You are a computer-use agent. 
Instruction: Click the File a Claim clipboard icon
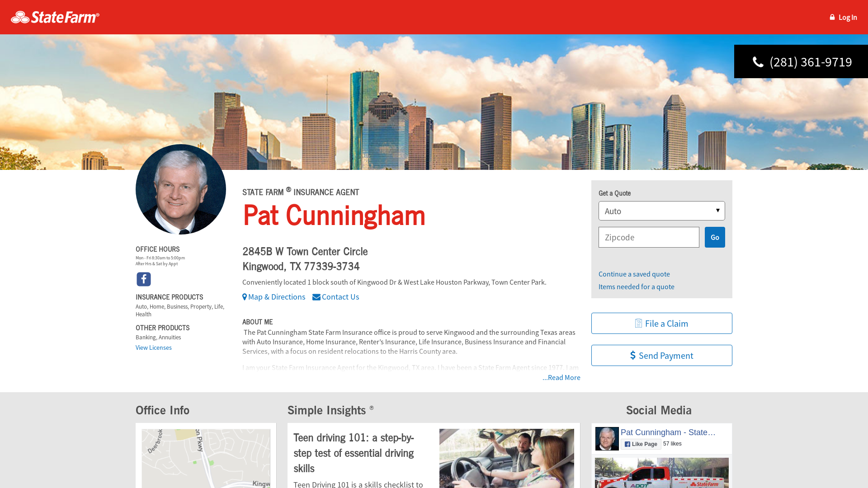click(638, 323)
